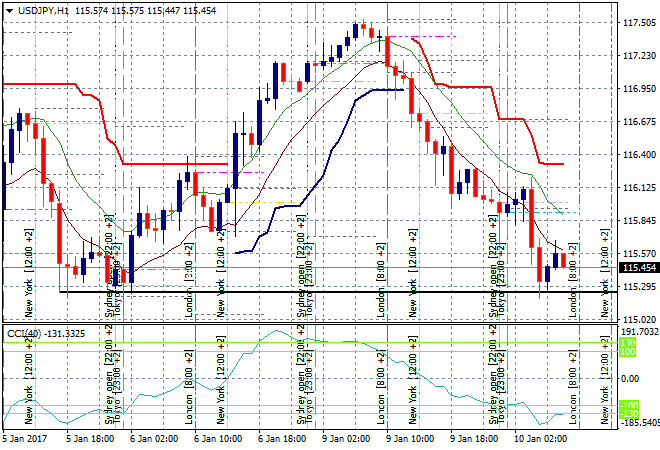Click the 117.505 price axis label

pos(638,23)
